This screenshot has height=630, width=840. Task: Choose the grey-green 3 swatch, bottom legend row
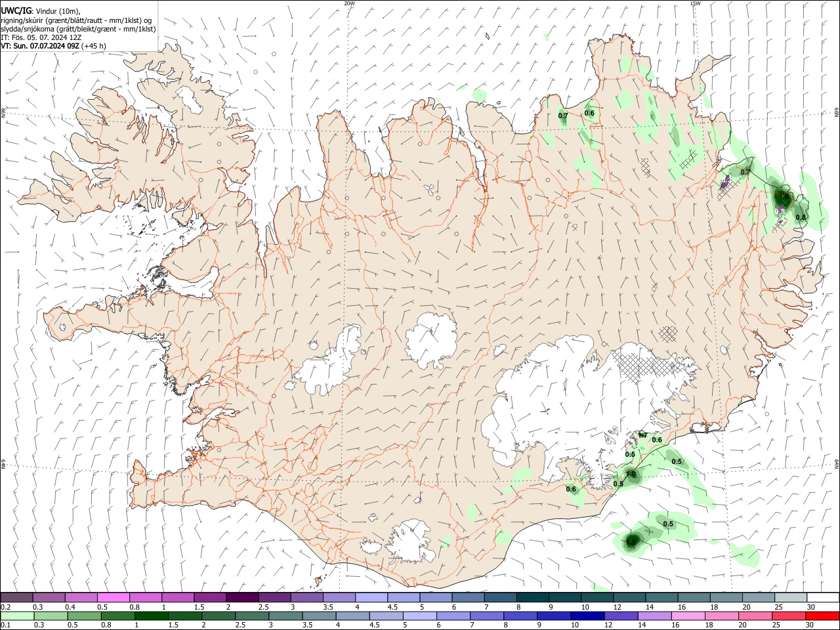(x=285, y=616)
